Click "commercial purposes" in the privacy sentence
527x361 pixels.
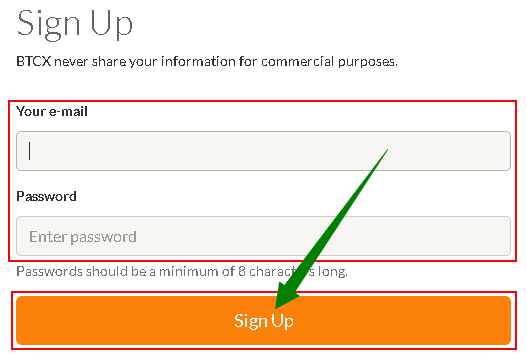tap(329, 62)
